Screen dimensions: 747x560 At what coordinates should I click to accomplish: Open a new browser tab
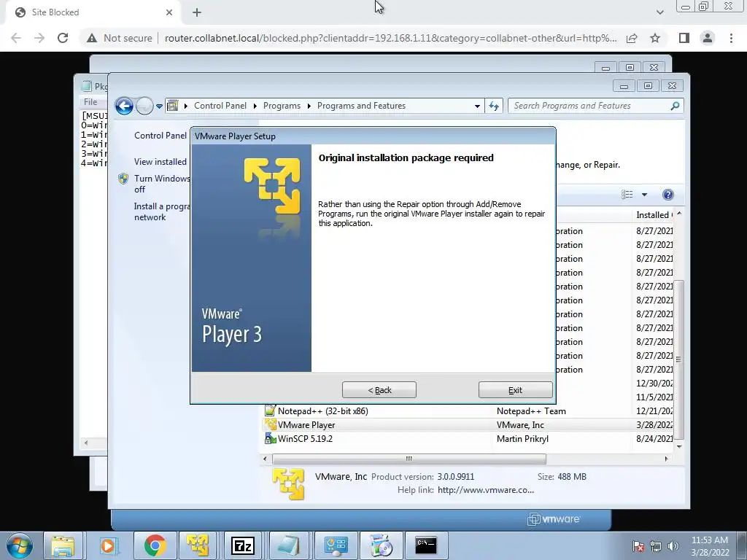(197, 12)
